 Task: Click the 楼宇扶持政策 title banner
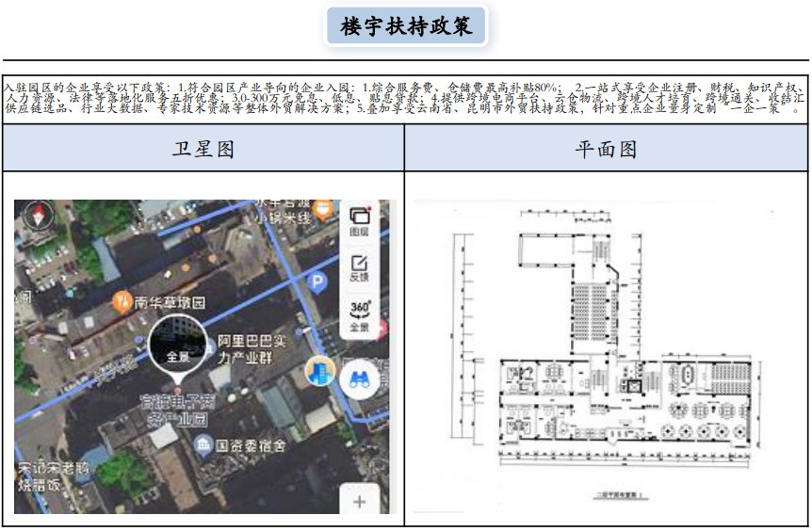(x=406, y=25)
